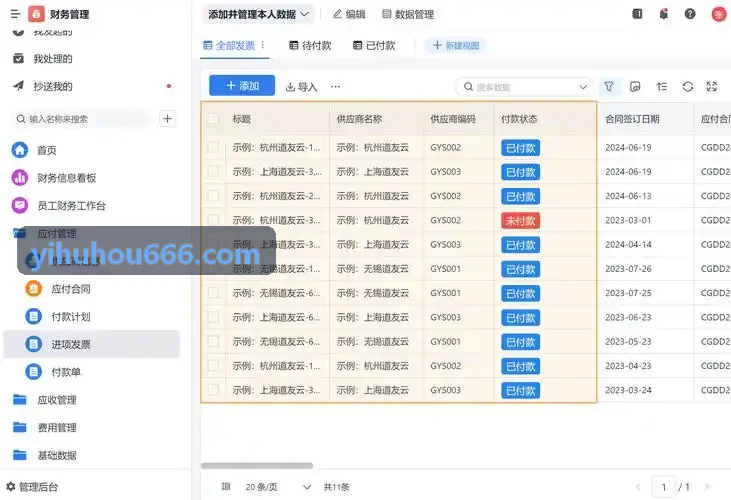Enter fullscreen table view
The image size is (731, 500).
tap(712, 87)
